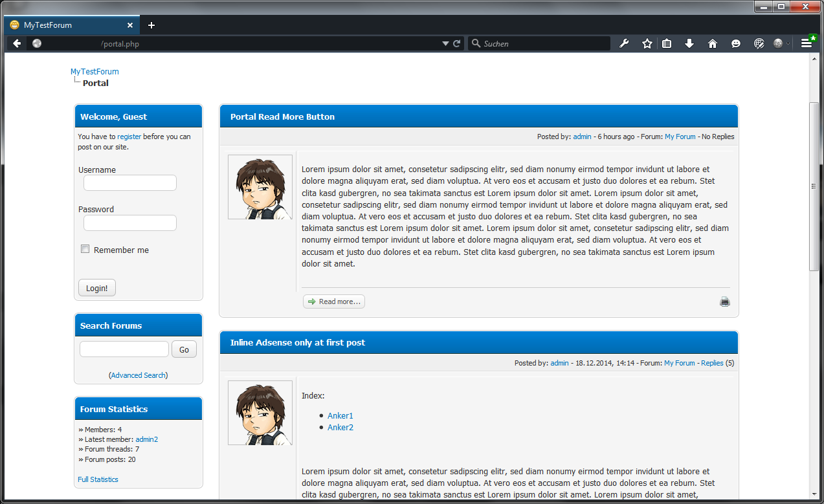The image size is (824, 504).
Task: Open a new tab with plus button
Action: [151, 25]
